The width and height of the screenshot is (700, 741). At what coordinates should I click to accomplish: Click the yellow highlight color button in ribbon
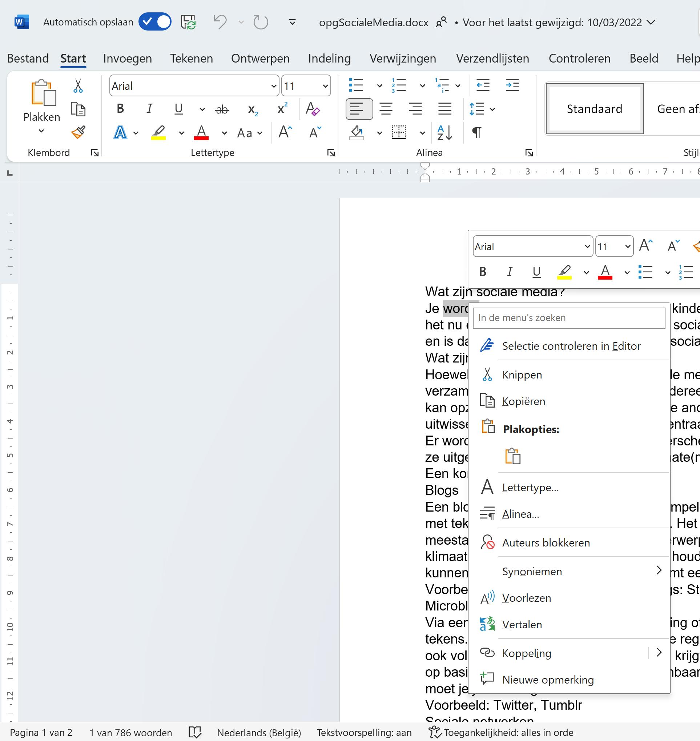pos(158,132)
